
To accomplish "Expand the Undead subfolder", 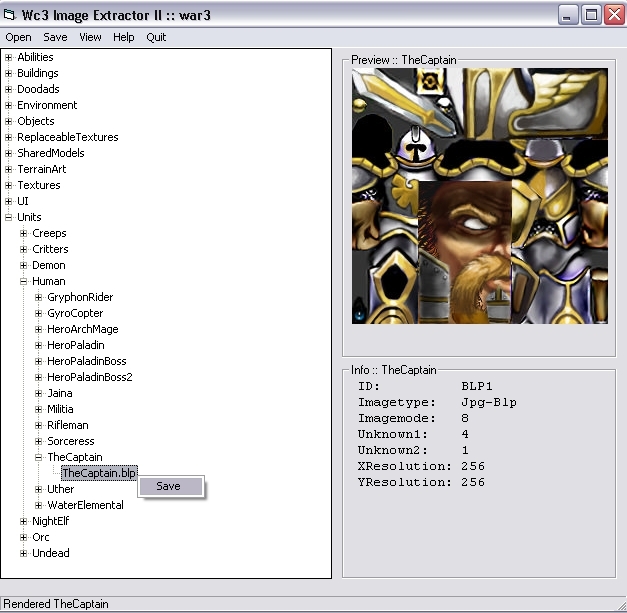I will pos(24,553).
